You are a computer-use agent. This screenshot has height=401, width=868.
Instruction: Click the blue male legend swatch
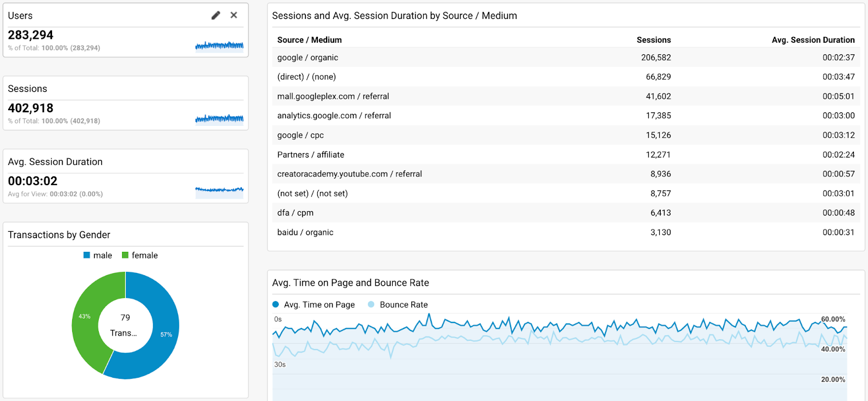(87, 255)
